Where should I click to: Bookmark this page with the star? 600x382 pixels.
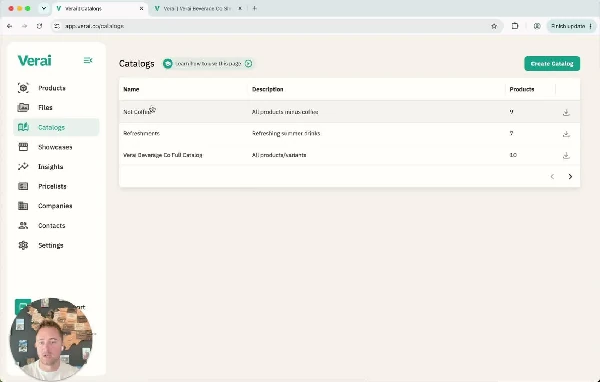click(494, 26)
